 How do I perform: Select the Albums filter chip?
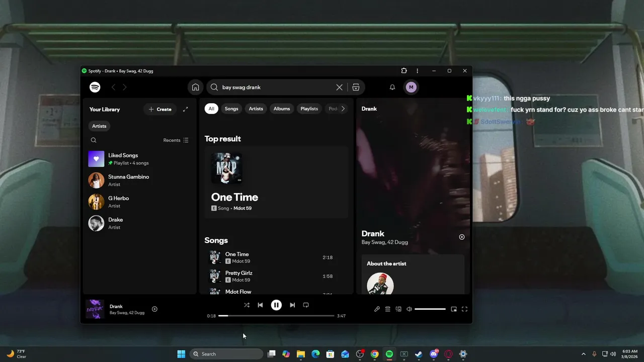pos(282,109)
